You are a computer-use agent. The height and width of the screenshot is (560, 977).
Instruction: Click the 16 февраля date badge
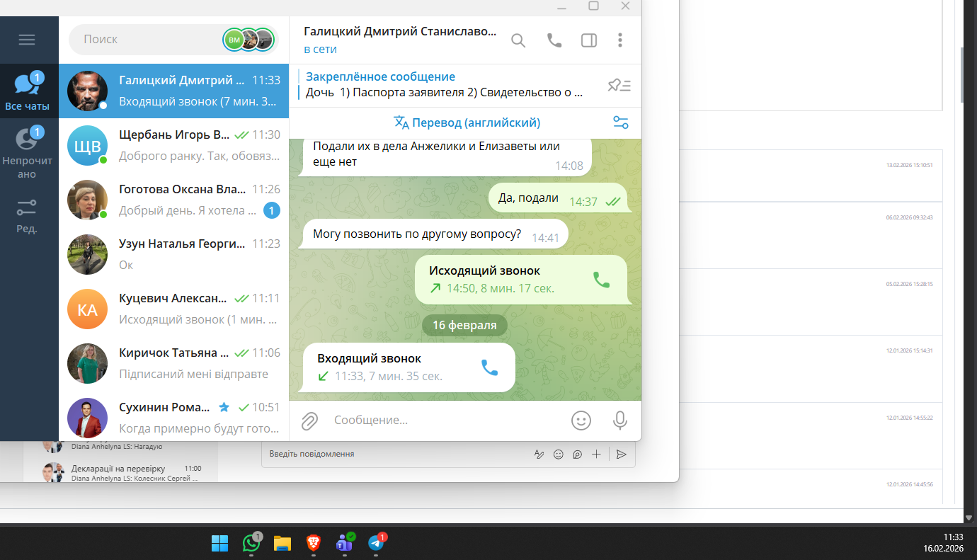click(464, 325)
